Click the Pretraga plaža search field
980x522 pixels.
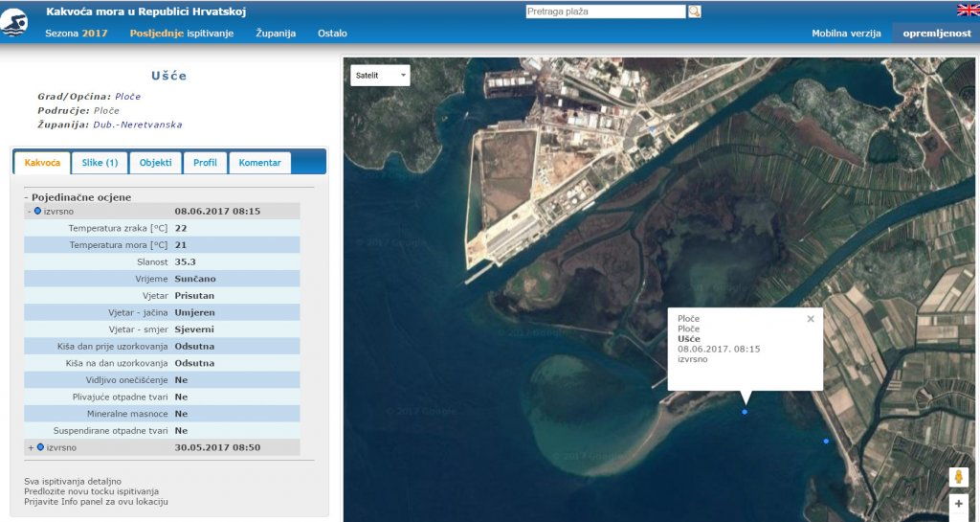(605, 11)
